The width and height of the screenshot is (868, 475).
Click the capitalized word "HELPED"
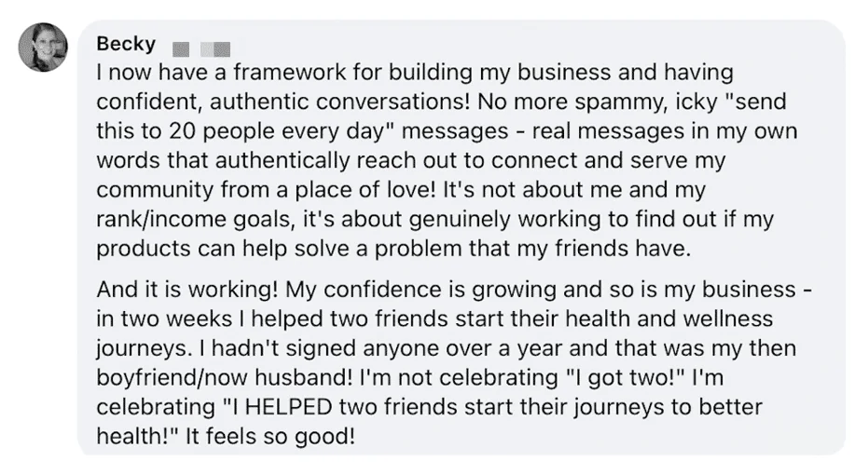click(x=288, y=407)
